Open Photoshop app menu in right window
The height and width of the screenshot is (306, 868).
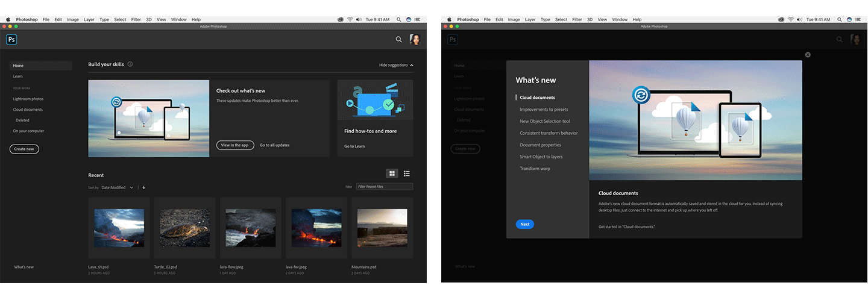468,19
